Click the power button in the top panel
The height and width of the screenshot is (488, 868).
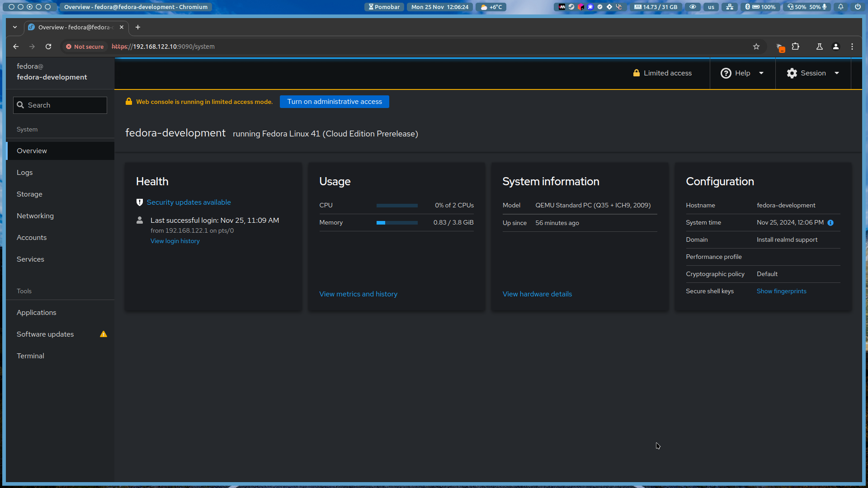[858, 7]
